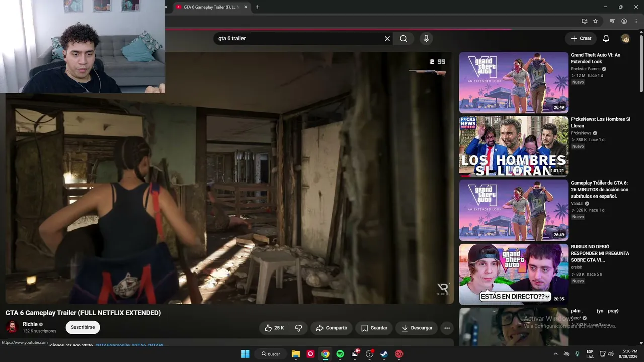Open the Opera GX icon in the taskbar
644x362 pixels.
[x=310, y=354]
